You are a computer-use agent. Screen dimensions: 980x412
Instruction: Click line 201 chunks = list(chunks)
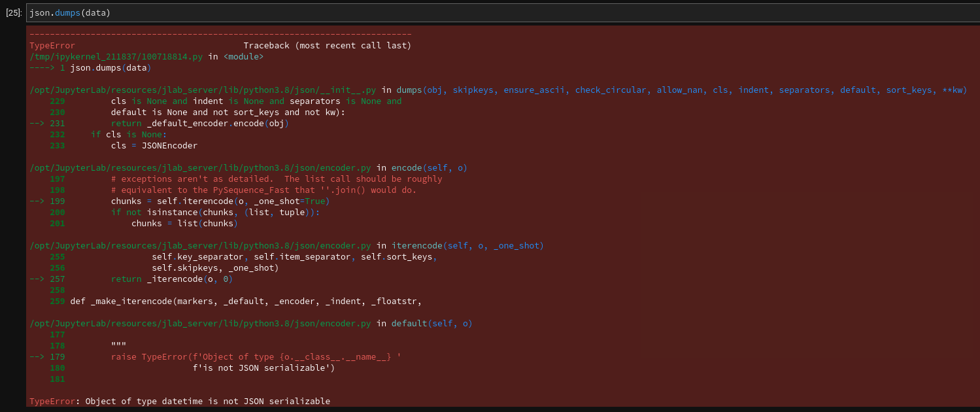[184, 224]
